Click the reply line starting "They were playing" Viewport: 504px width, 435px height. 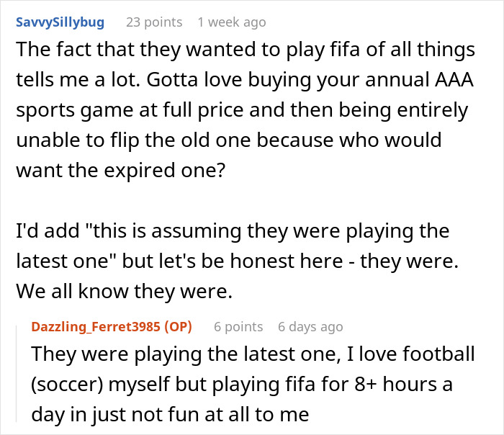253,354
